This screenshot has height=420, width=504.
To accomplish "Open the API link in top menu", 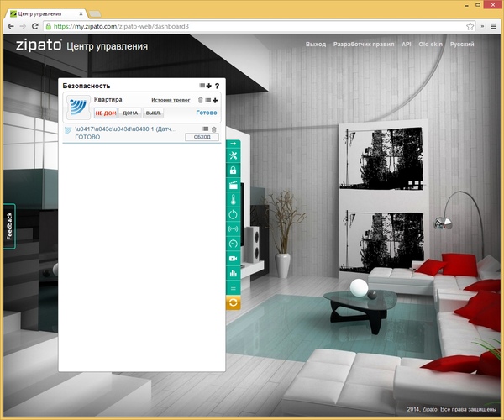I will [407, 45].
